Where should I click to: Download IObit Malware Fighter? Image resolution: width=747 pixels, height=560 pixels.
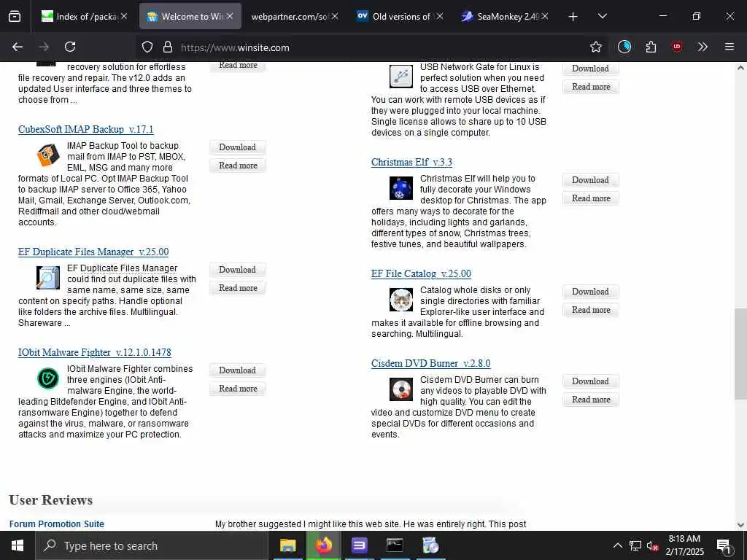tap(237, 370)
